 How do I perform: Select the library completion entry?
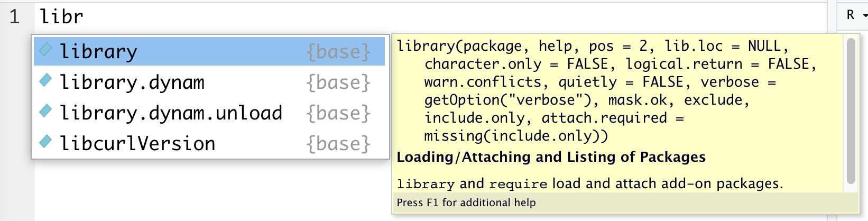pos(209,51)
